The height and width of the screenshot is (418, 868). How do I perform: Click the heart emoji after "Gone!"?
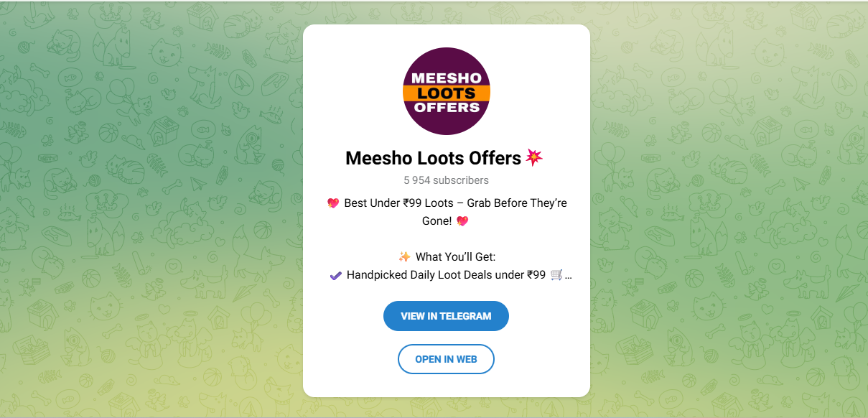click(x=462, y=221)
